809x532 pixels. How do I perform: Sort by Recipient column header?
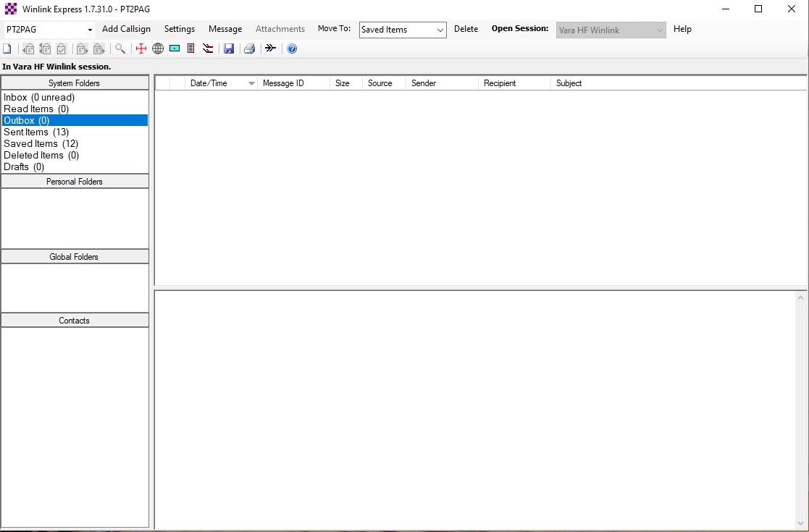(514, 83)
